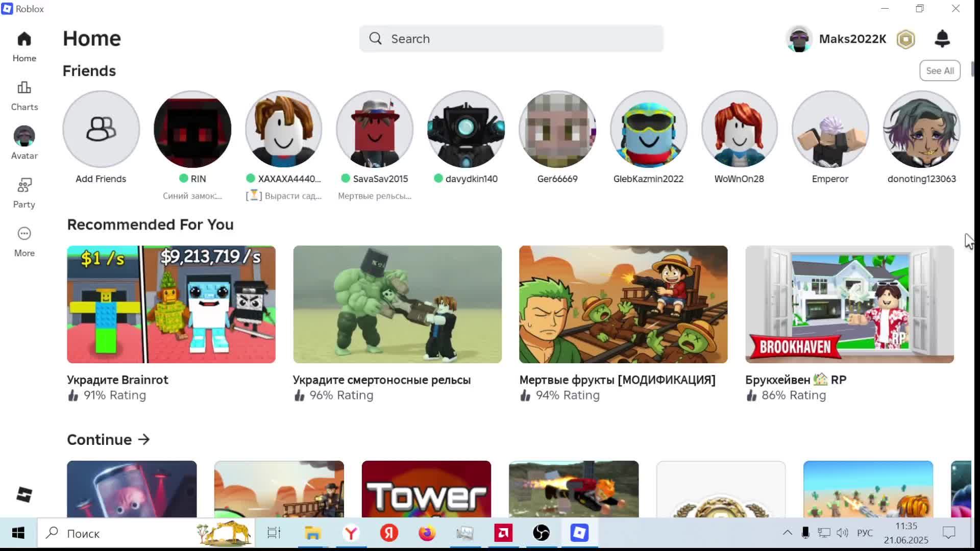Open the flaming character Continue game
980x551 pixels.
(574, 489)
